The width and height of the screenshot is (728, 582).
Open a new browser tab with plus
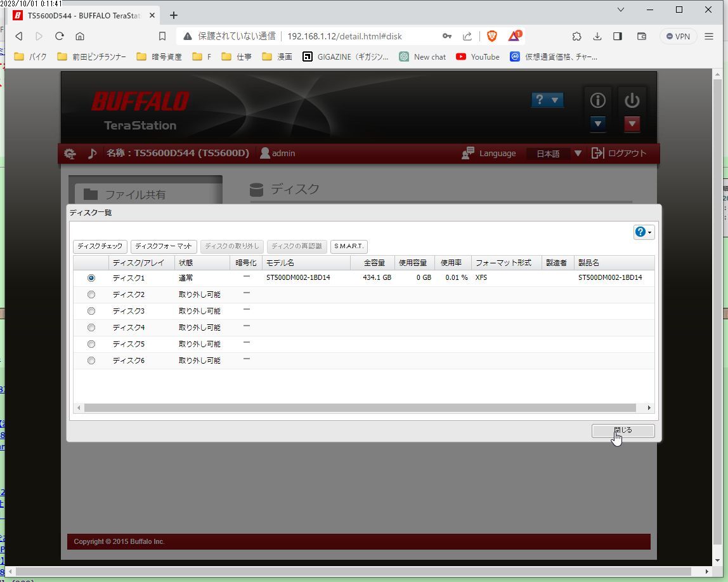pyautogui.click(x=174, y=15)
